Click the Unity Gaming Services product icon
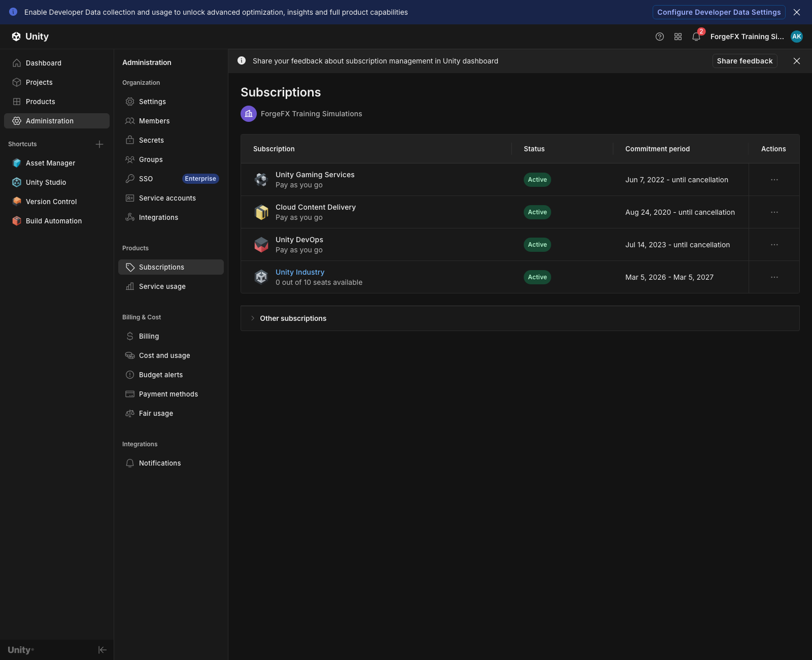This screenshot has width=812, height=660. pyautogui.click(x=261, y=180)
